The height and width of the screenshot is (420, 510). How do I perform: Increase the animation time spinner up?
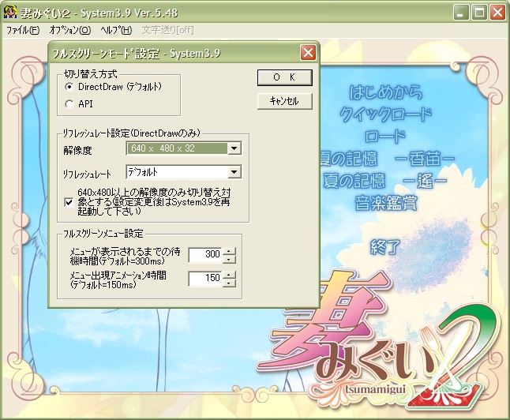(229, 275)
